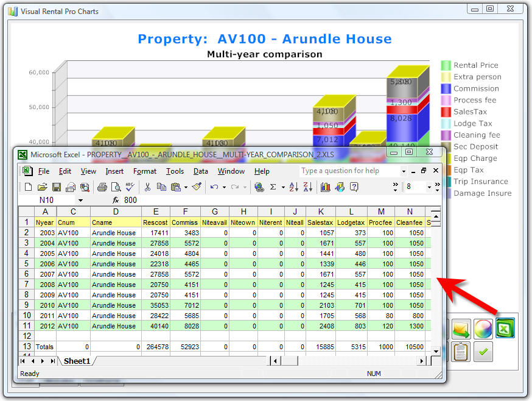Click the Rental Price legend color swatch
This screenshot has height=401, width=532.
pyautogui.click(x=446, y=65)
